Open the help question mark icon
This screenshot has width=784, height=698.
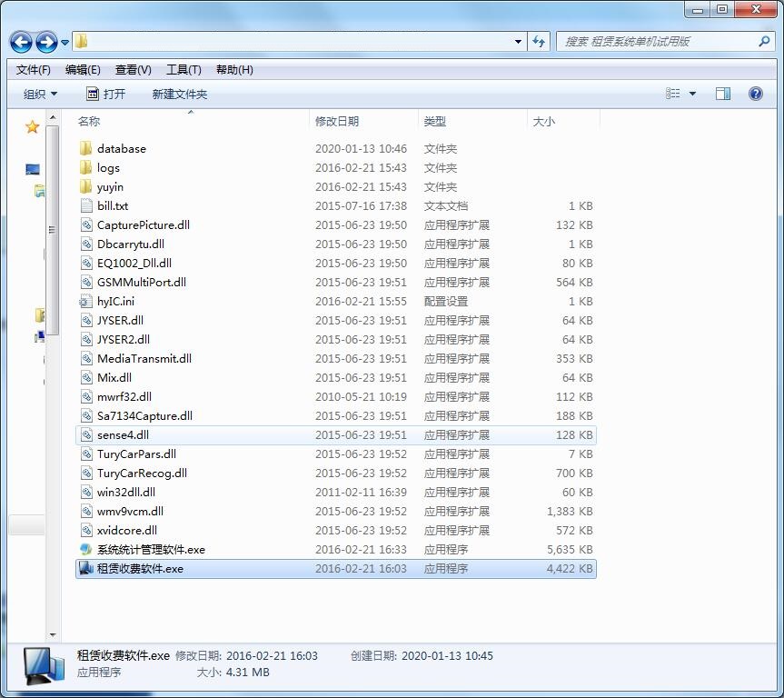click(x=755, y=94)
